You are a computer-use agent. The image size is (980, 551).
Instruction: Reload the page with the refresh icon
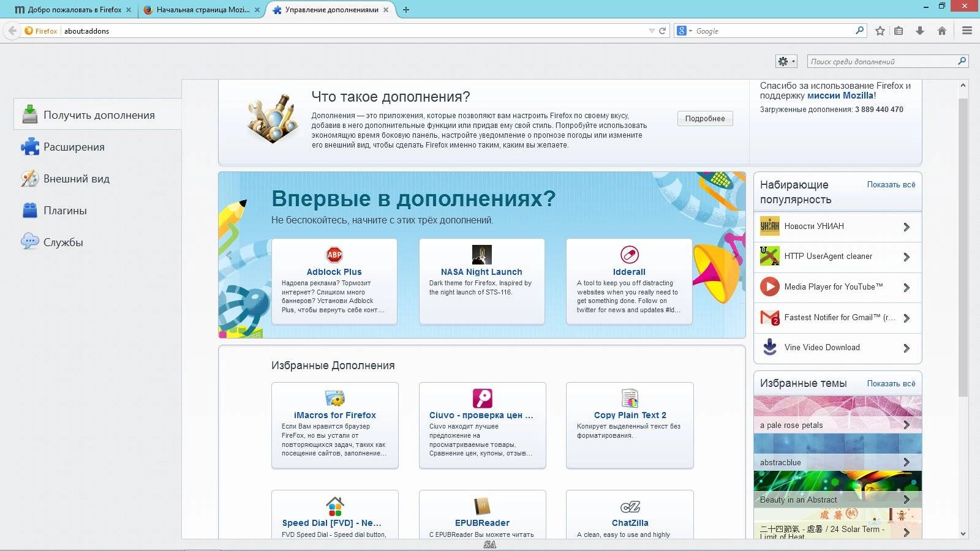pyautogui.click(x=662, y=31)
